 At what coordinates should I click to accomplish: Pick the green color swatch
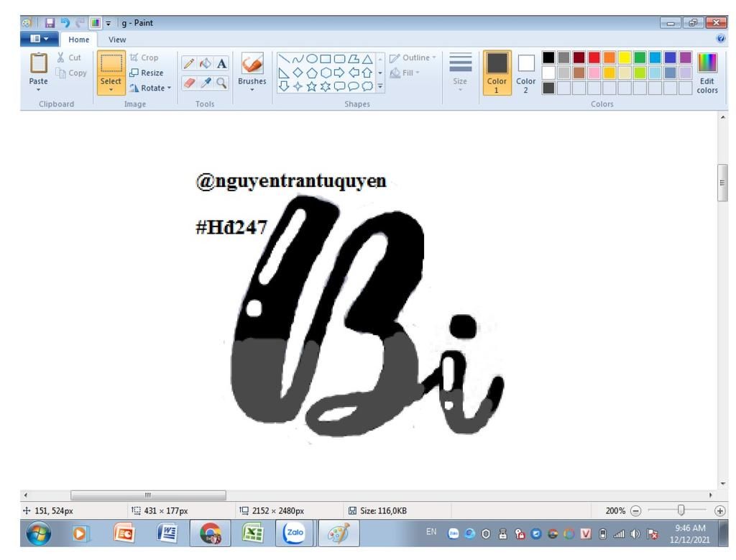click(x=639, y=58)
